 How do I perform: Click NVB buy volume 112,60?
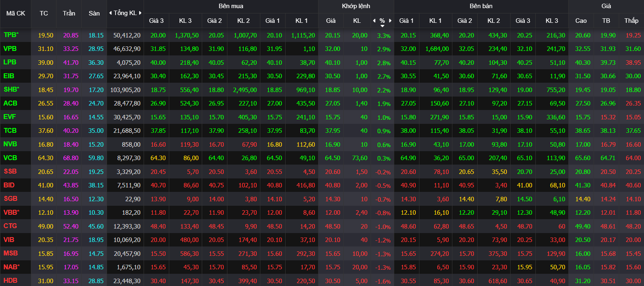(x=306, y=145)
